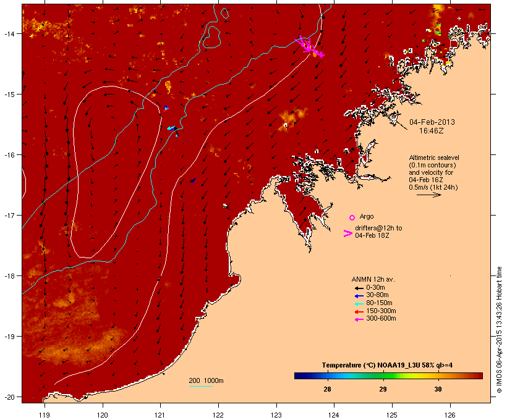Click the 0.5m/s velocity scale arrow
Viewport: 507px width, 420px height.
tap(428, 195)
